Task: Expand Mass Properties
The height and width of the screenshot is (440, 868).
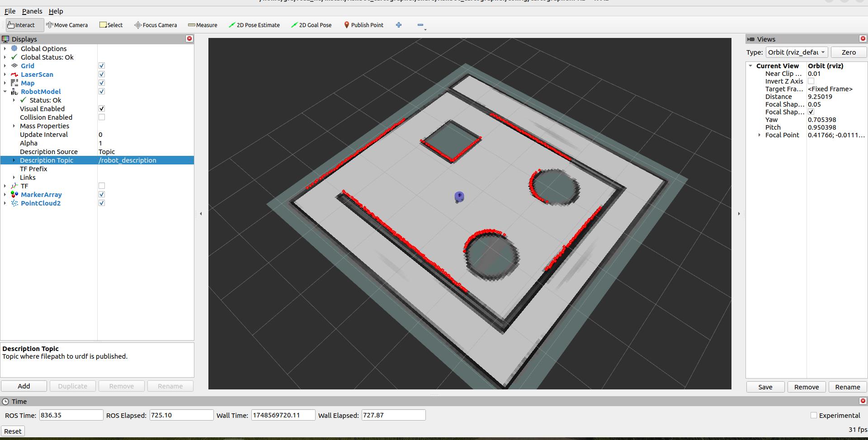Action: (x=14, y=126)
